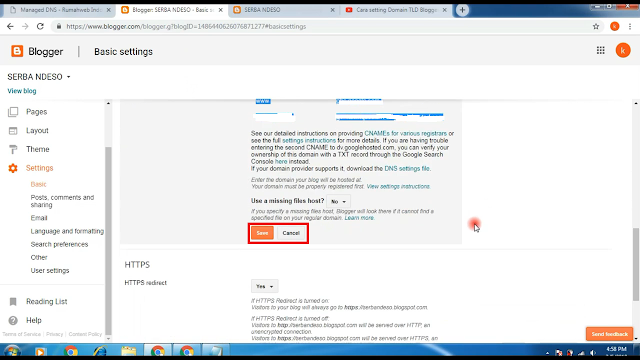The height and width of the screenshot is (360, 640).
Task: Open Reading List in sidebar
Action: pyautogui.click(x=47, y=302)
